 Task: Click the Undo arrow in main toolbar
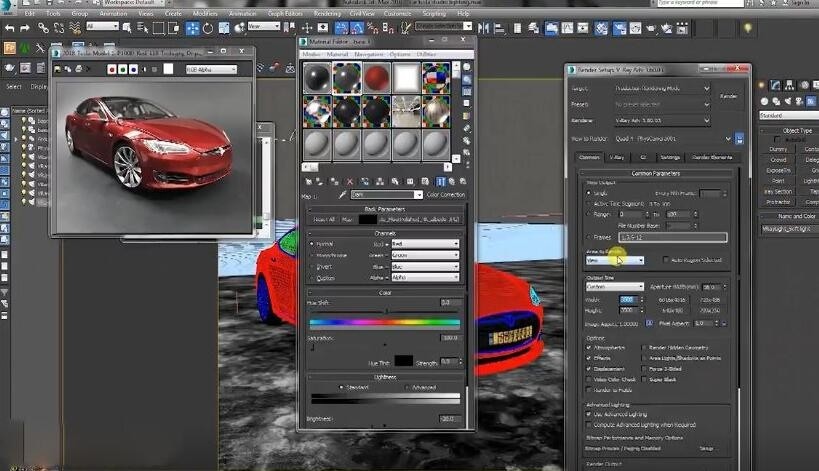9,28
